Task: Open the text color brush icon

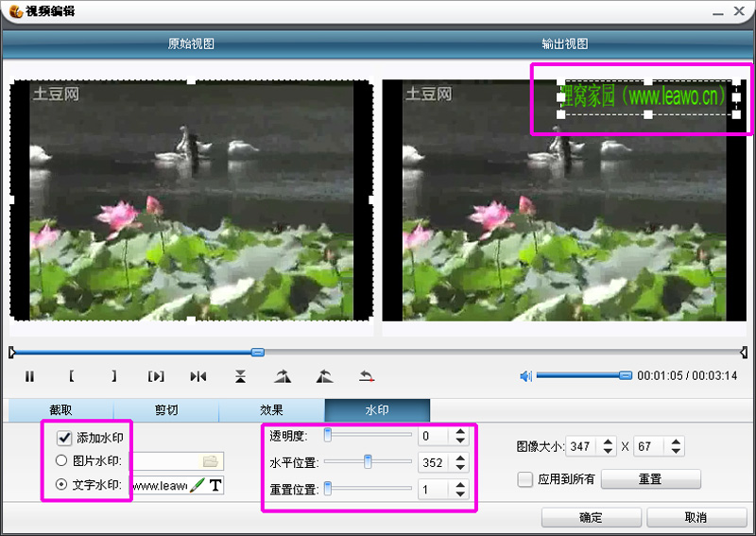Action: coord(197,485)
